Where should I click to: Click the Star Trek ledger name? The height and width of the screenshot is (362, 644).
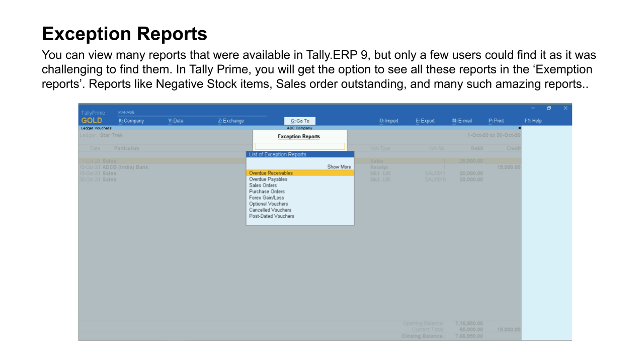coord(112,135)
